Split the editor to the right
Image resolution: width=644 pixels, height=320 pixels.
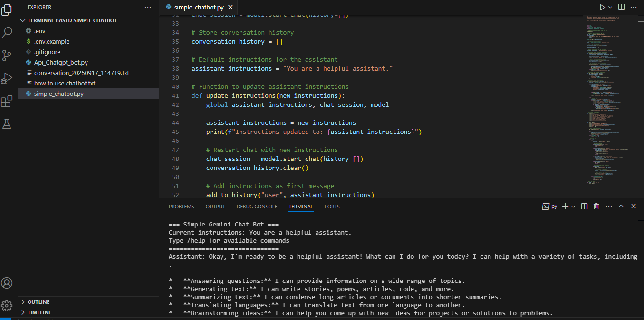click(622, 7)
